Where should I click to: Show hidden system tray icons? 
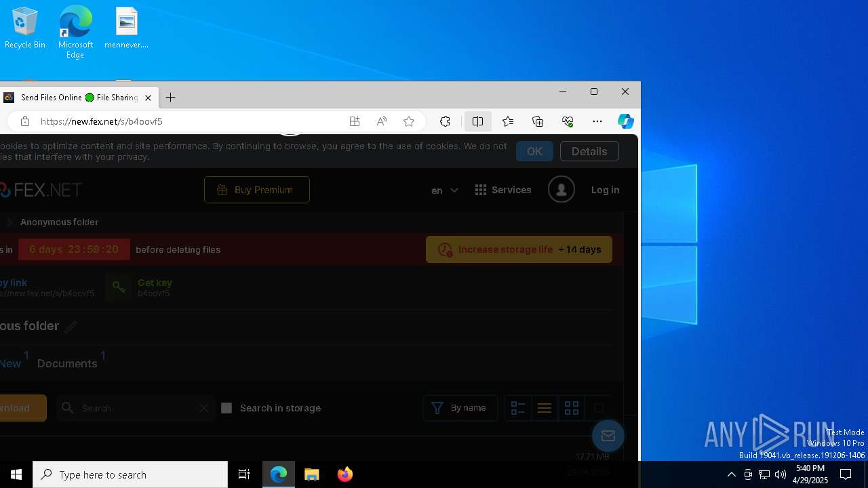[x=731, y=474]
